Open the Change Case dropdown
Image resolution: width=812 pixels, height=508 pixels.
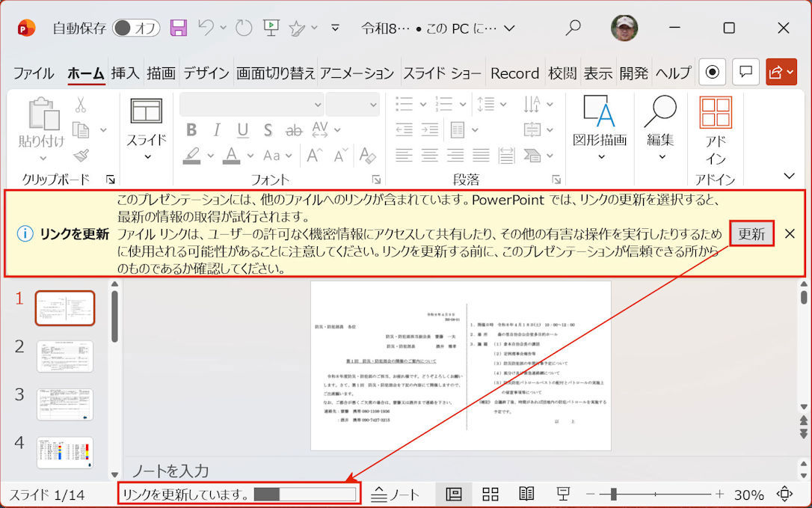pos(278,155)
